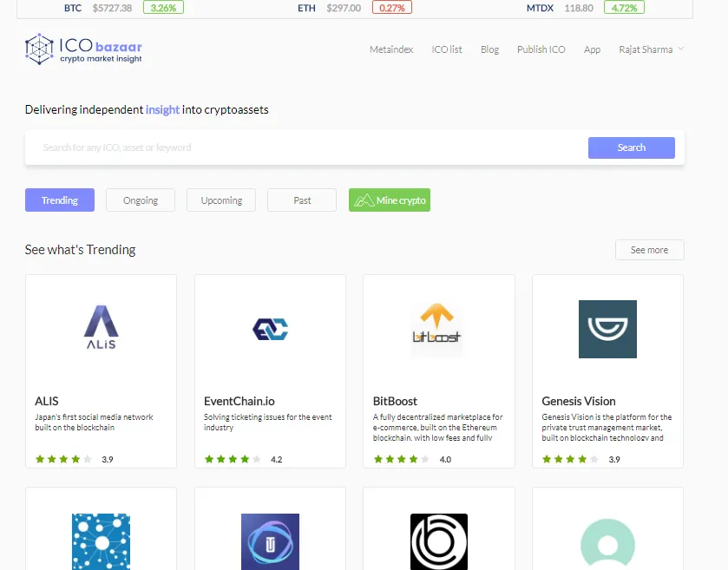Click the BTC ticker symbol
Viewport: 728px width, 570px height.
click(73, 8)
